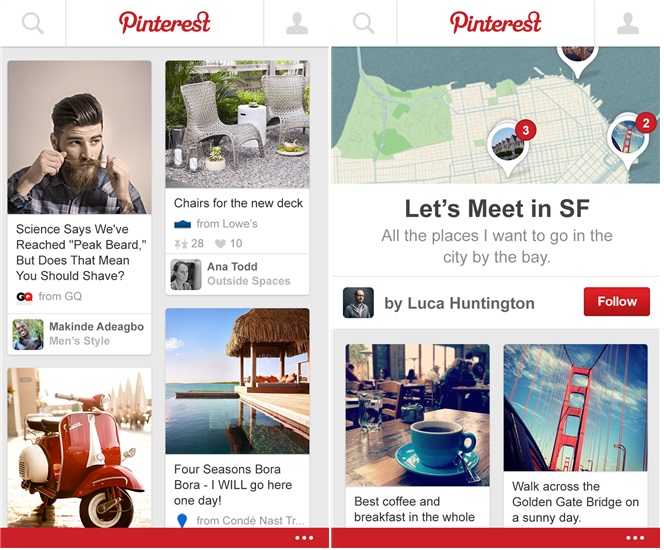Open the coffee cup pin photo
Image resolution: width=664 pixels, height=550 pixels.
click(x=418, y=415)
